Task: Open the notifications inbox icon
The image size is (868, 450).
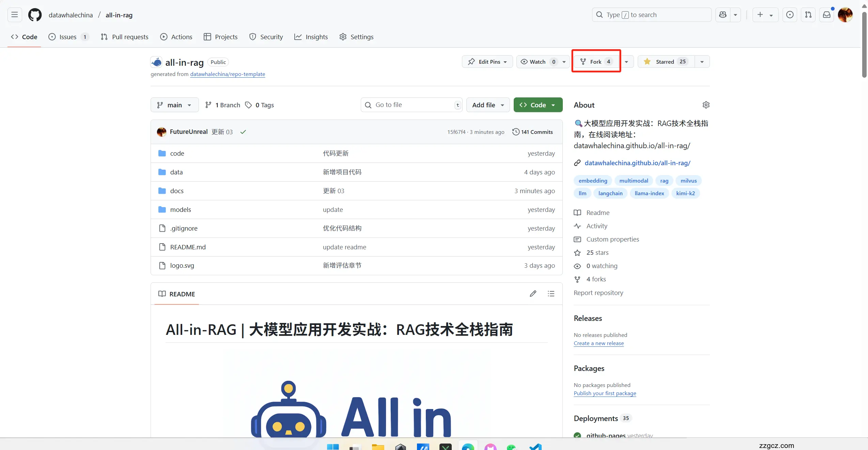Action: pyautogui.click(x=827, y=15)
